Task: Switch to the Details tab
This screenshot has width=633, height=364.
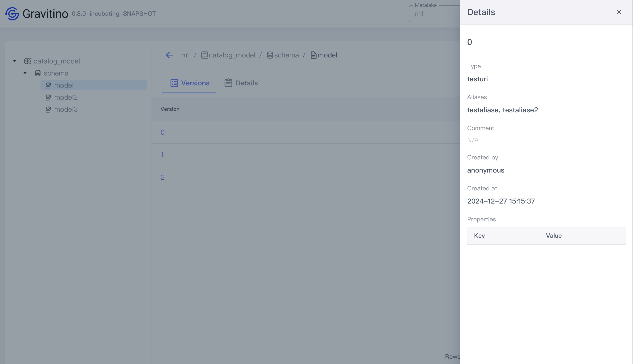Action: point(241,83)
